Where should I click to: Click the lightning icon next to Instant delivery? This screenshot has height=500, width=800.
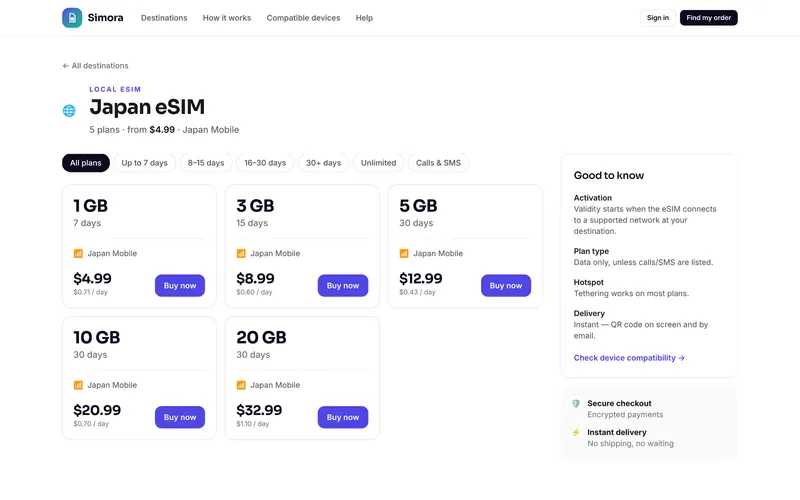point(576,433)
